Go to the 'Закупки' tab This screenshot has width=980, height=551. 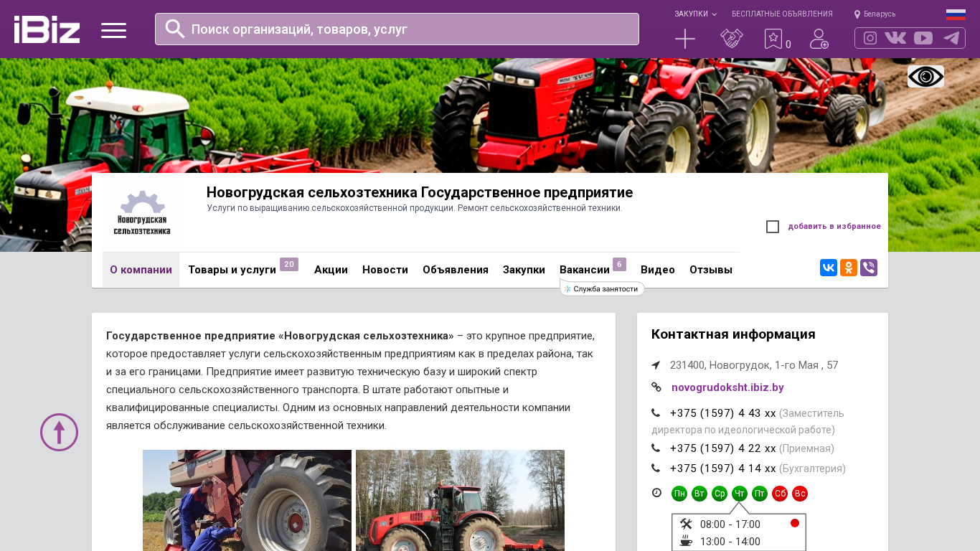click(524, 270)
